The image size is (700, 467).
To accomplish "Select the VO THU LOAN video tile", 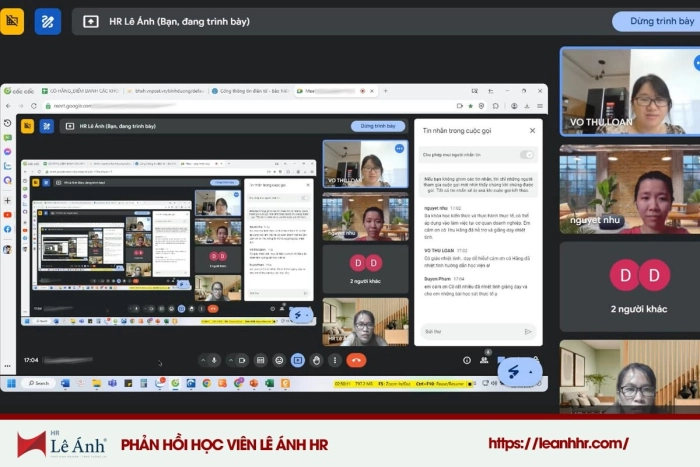I will [x=628, y=91].
